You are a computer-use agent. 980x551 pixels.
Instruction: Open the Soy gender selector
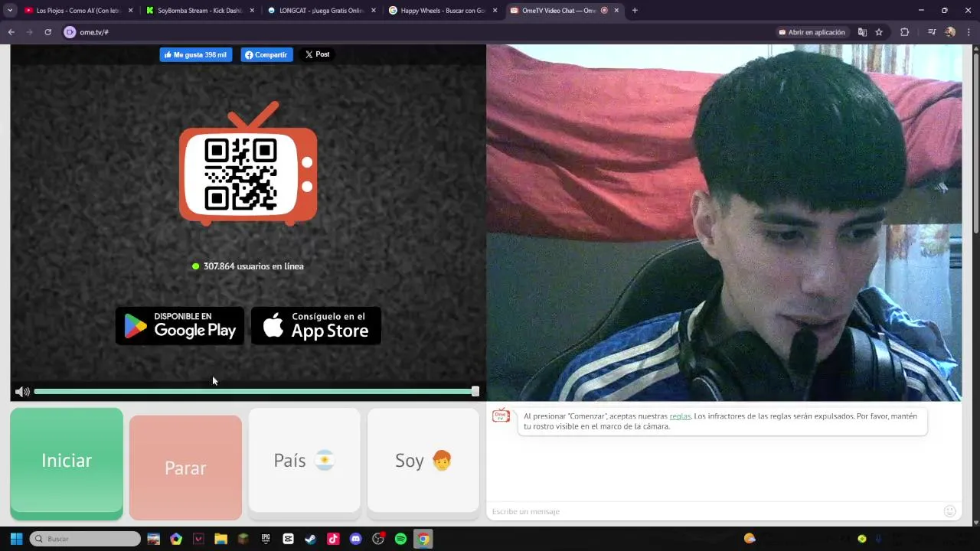[x=423, y=460]
